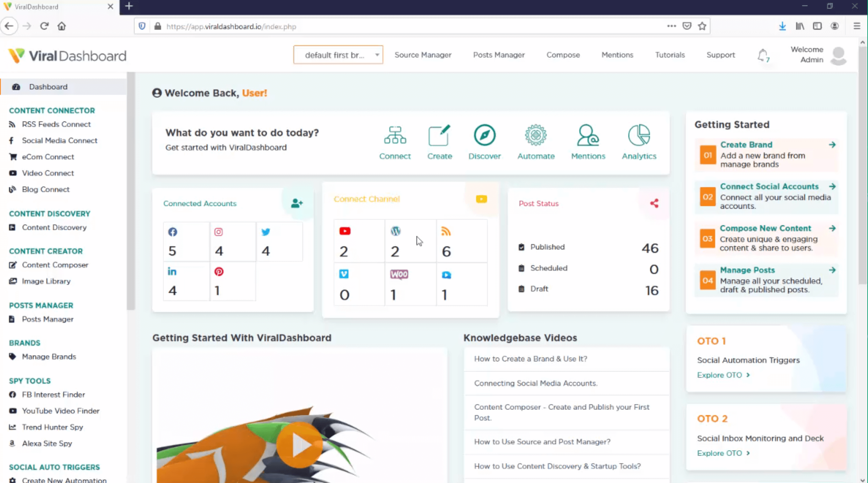Click Explore OTO under OTO 2
Screen dimensions: 868x483
coord(723,453)
